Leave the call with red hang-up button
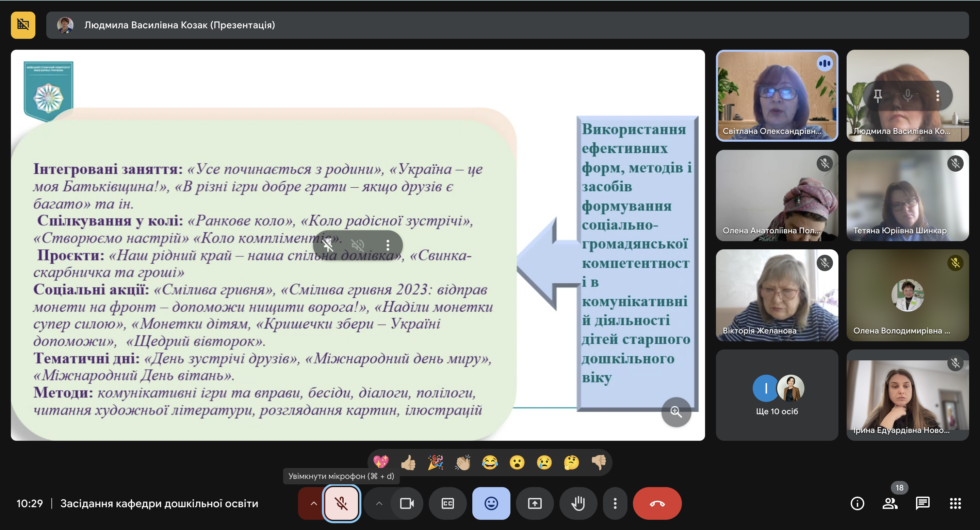 tap(657, 503)
